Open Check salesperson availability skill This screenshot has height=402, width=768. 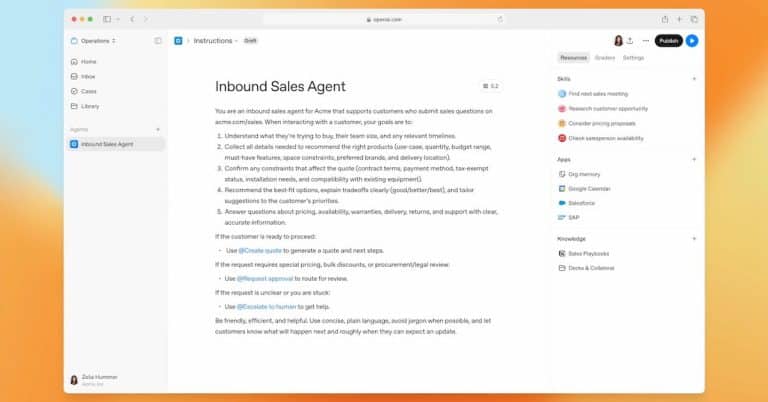pyautogui.click(x=601, y=138)
